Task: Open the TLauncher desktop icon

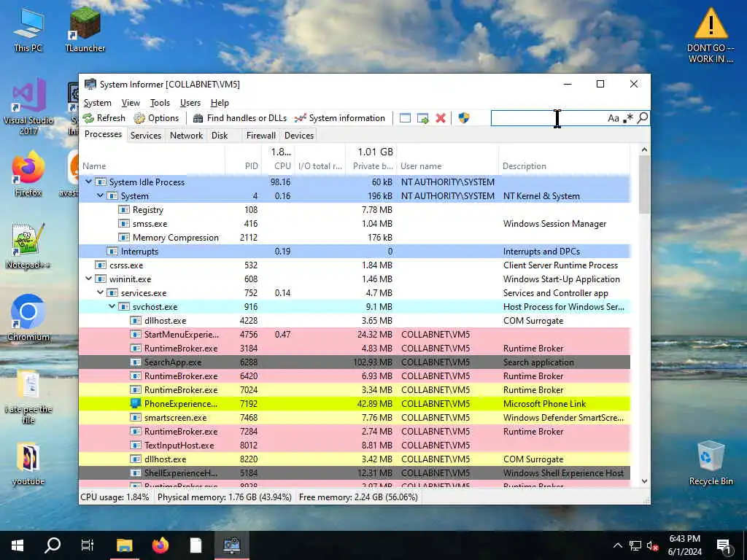Action: 85,29
